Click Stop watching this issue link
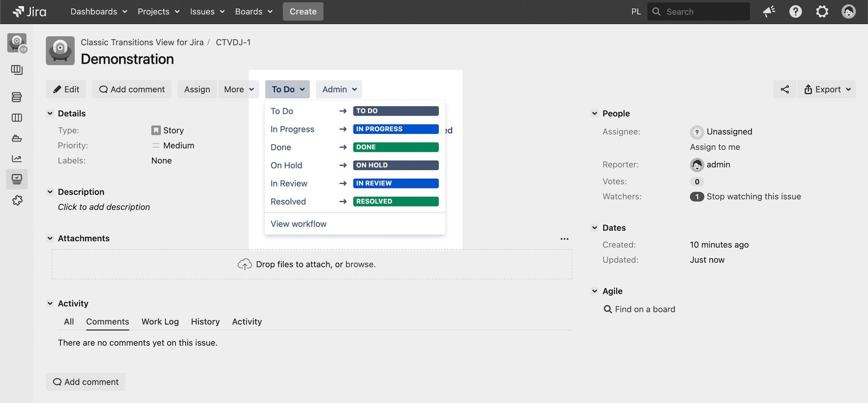 754,197
